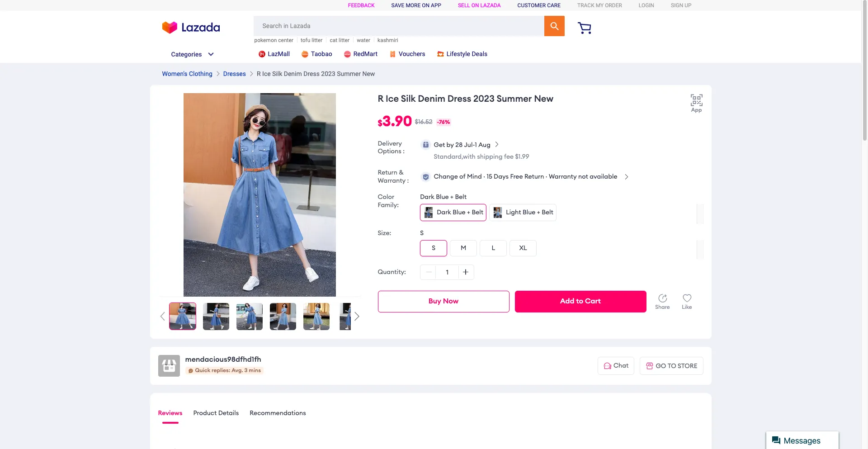Switch to the Product Details tab
This screenshot has width=868, height=449.
(216, 413)
